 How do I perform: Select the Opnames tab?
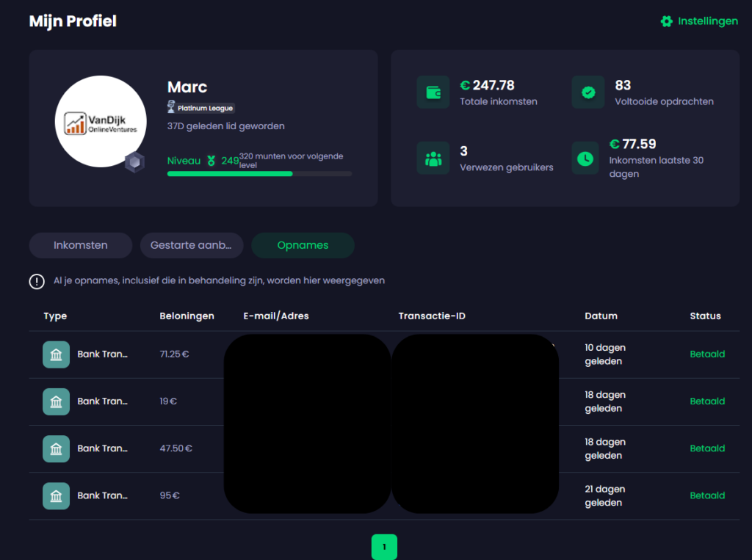pyautogui.click(x=303, y=245)
